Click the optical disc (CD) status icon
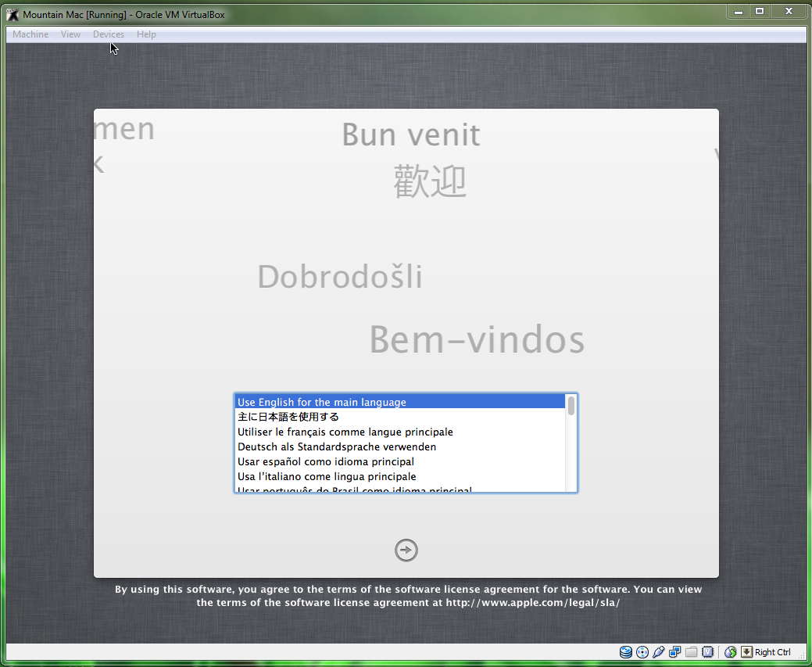Image resolution: width=812 pixels, height=667 pixels. (642, 652)
